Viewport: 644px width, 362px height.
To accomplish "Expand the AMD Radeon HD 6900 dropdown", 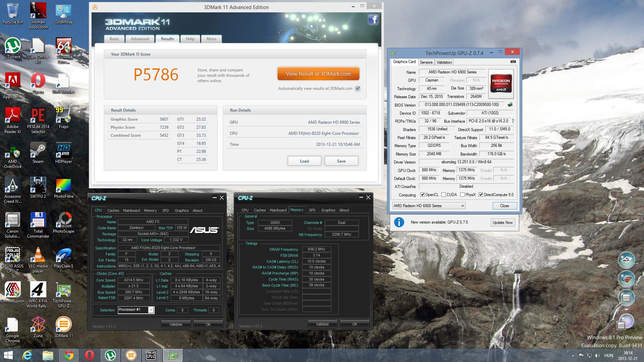I will [x=463, y=206].
